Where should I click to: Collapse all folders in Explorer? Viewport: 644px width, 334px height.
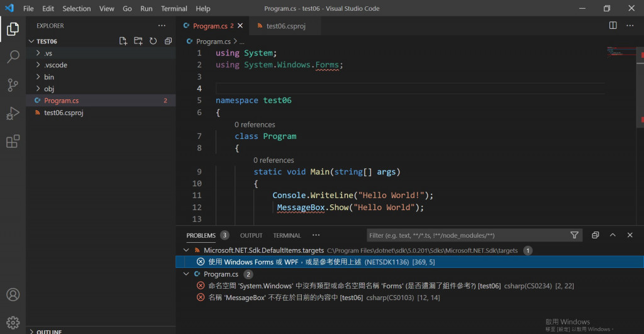coord(168,42)
